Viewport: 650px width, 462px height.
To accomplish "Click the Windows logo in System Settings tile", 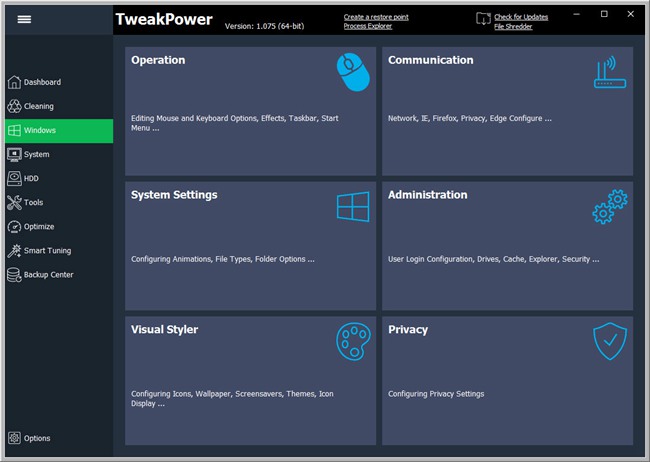I will pyautogui.click(x=353, y=207).
